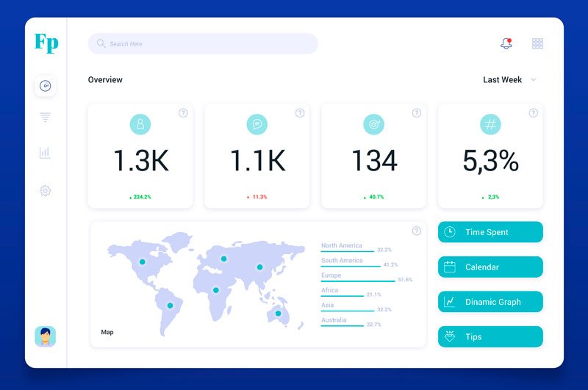Image resolution: width=588 pixels, height=390 pixels.
Task: Click the notification bell icon
Action: (x=506, y=44)
